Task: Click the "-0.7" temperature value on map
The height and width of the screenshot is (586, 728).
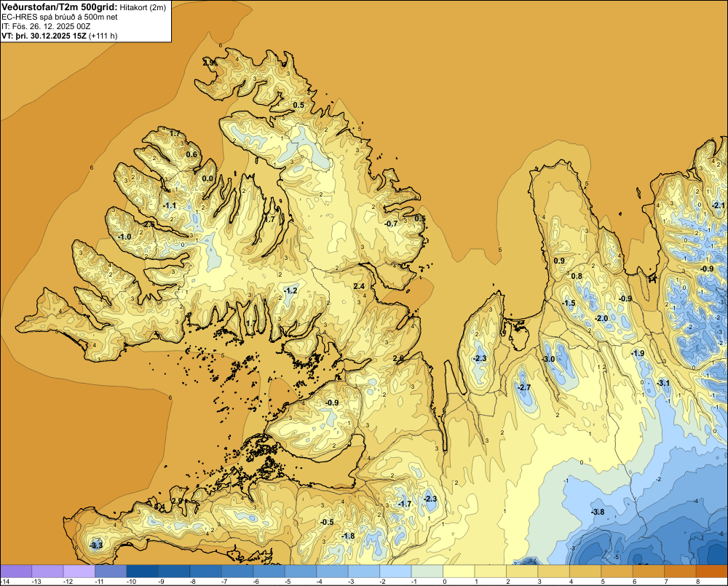Action: pyautogui.click(x=391, y=223)
